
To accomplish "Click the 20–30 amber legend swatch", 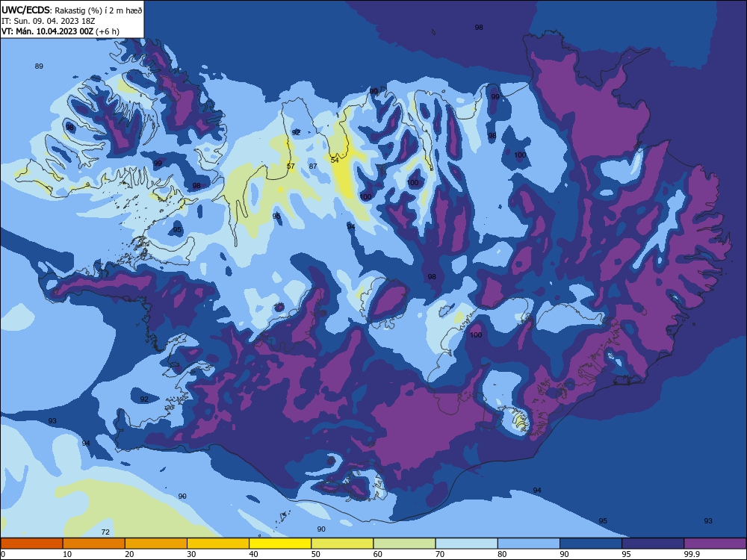I will (x=156, y=544).
